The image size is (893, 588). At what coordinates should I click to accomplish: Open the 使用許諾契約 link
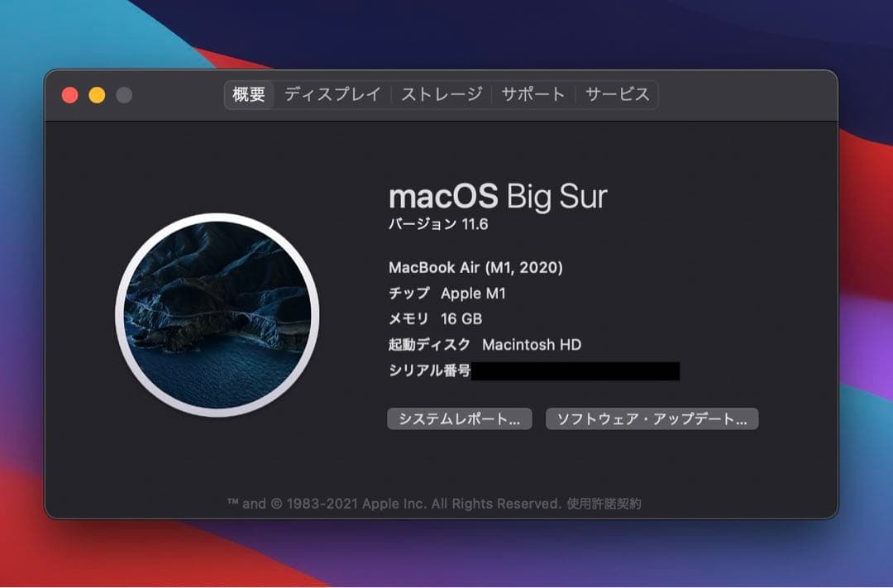click(604, 504)
